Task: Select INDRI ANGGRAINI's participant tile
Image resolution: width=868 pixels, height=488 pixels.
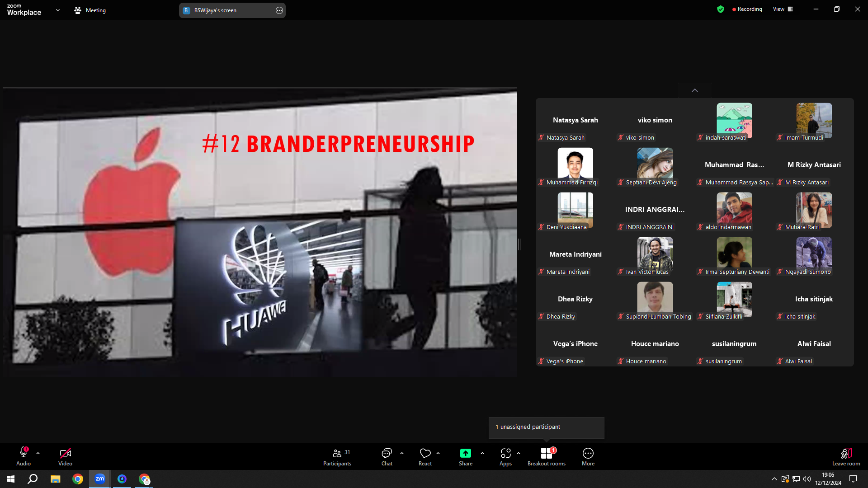Action: [x=655, y=210]
